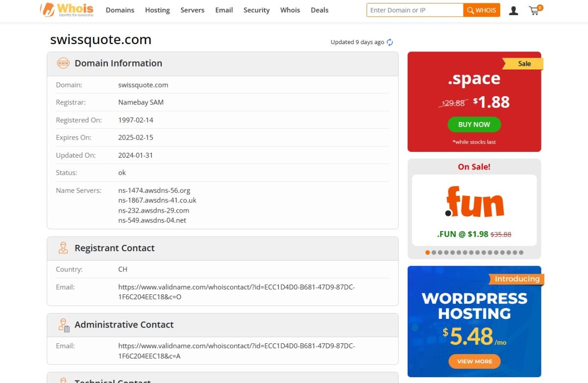Viewport: 588px width, 383px height.
Task: Open the Servers menu
Action: 193,10
